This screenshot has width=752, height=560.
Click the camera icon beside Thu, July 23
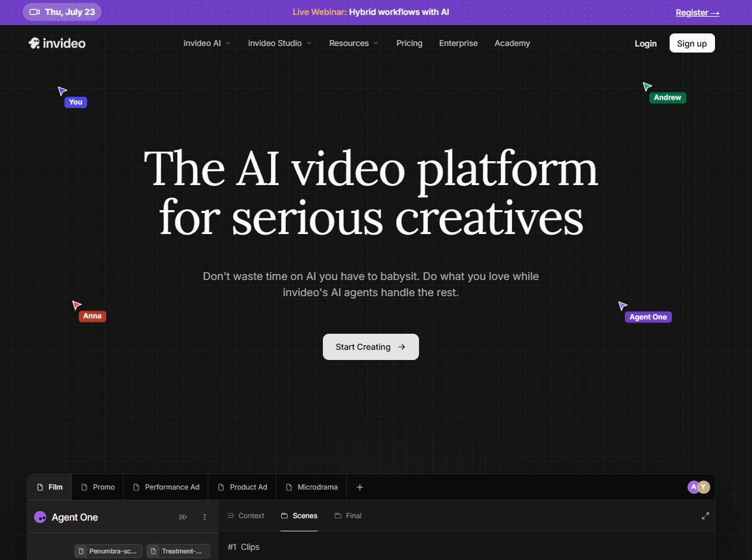pyautogui.click(x=35, y=12)
